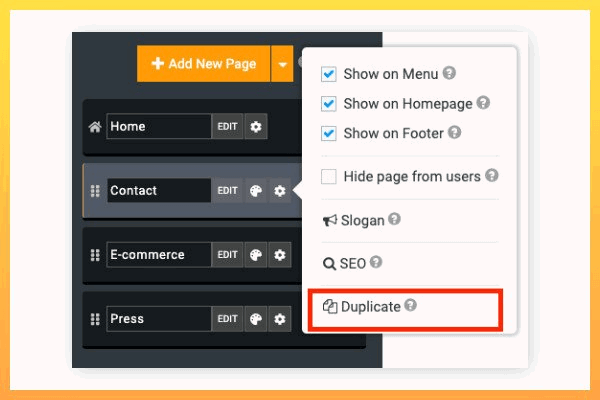The image size is (600, 400).
Task: Click EDIT for the Press page
Action: [x=227, y=318]
